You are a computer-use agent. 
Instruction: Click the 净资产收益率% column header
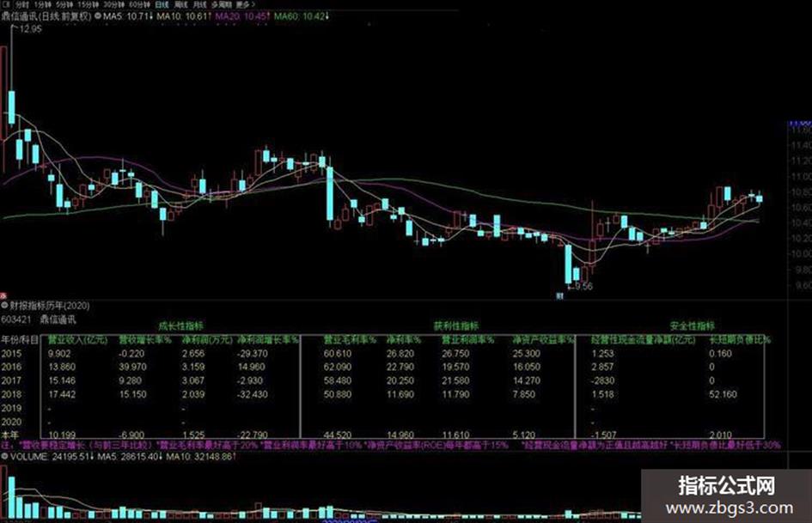tap(544, 340)
